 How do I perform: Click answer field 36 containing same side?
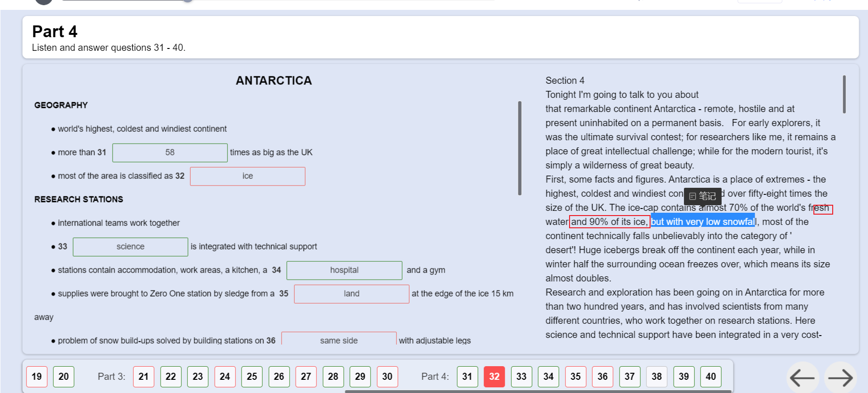point(339,338)
